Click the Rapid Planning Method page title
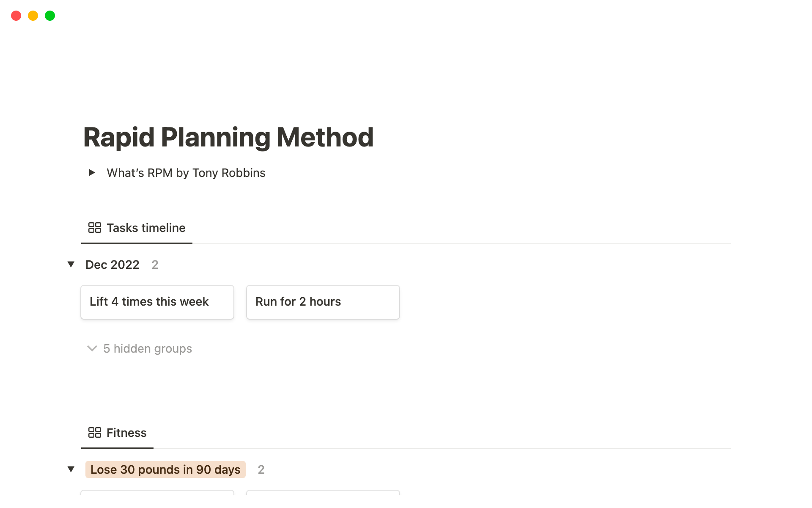This screenshot has width=812, height=508. click(228, 137)
